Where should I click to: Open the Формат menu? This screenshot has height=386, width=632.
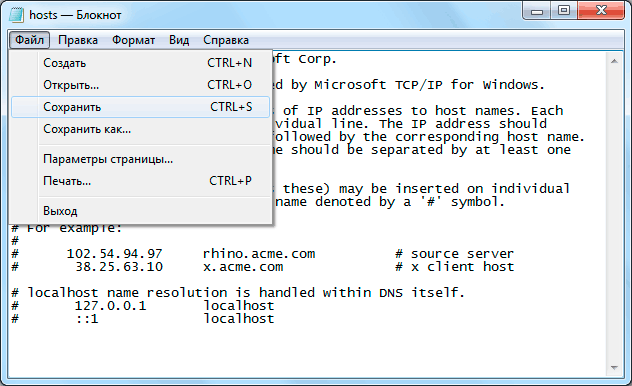point(133,40)
